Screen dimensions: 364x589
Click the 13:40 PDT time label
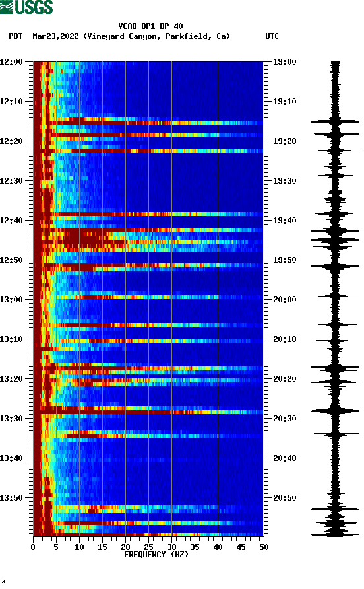tap(11, 458)
